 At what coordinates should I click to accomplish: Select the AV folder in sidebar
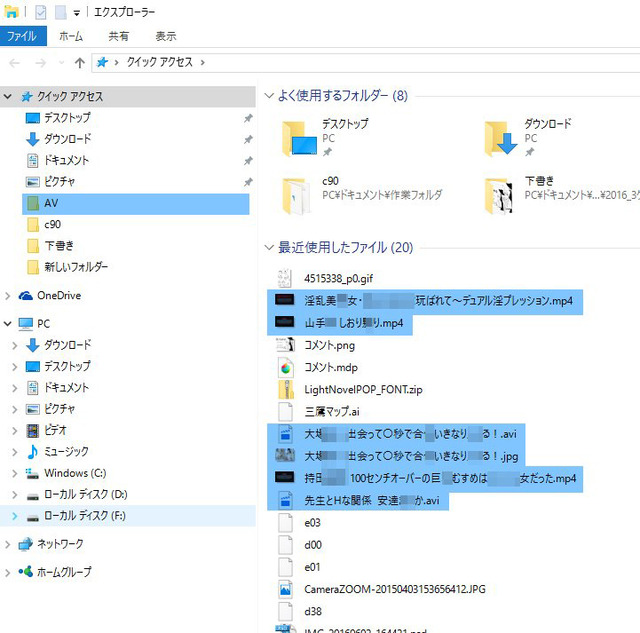[136, 203]
